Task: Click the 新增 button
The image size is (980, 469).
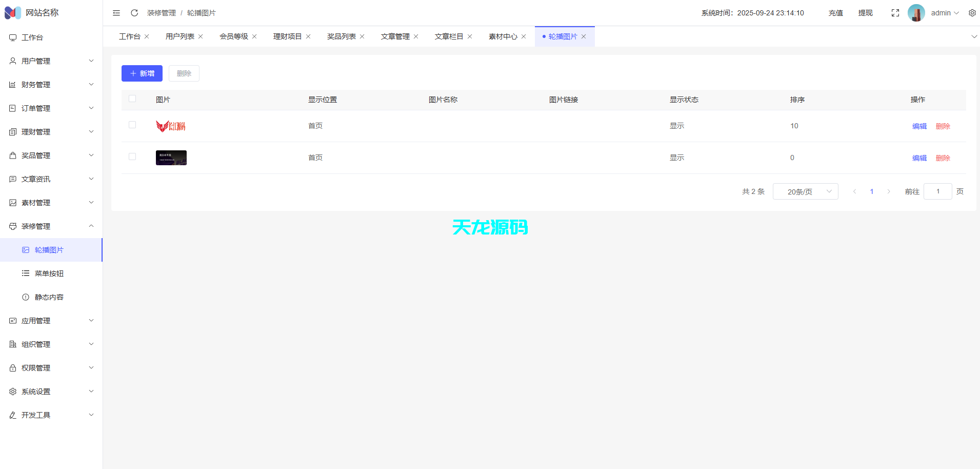Action: pos(142,73)
